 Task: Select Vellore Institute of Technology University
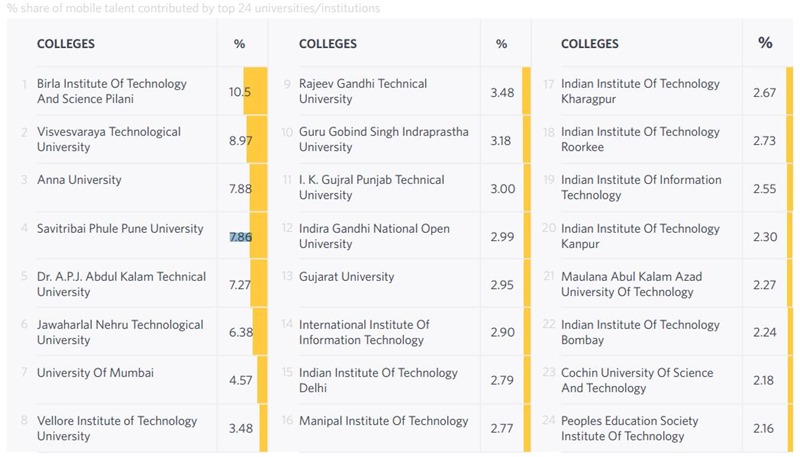[117, 428]
